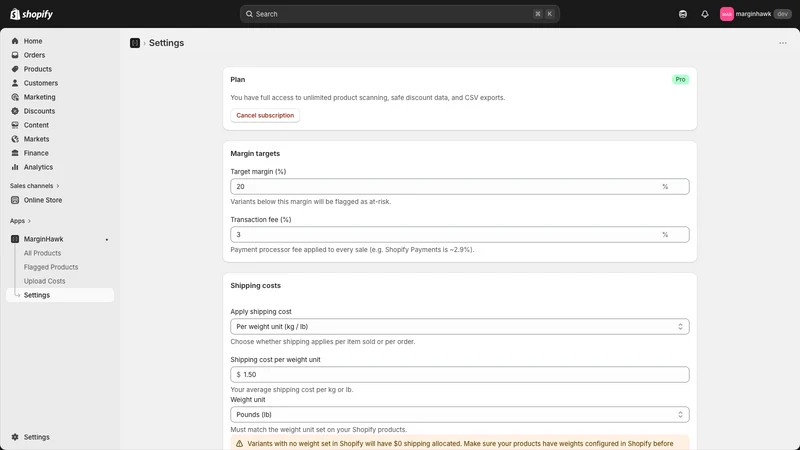The width and height of the screenshot is (800, 450).
Task: Click the Finance bank icon
Action: pyautogui.click(x=15, y=153)
